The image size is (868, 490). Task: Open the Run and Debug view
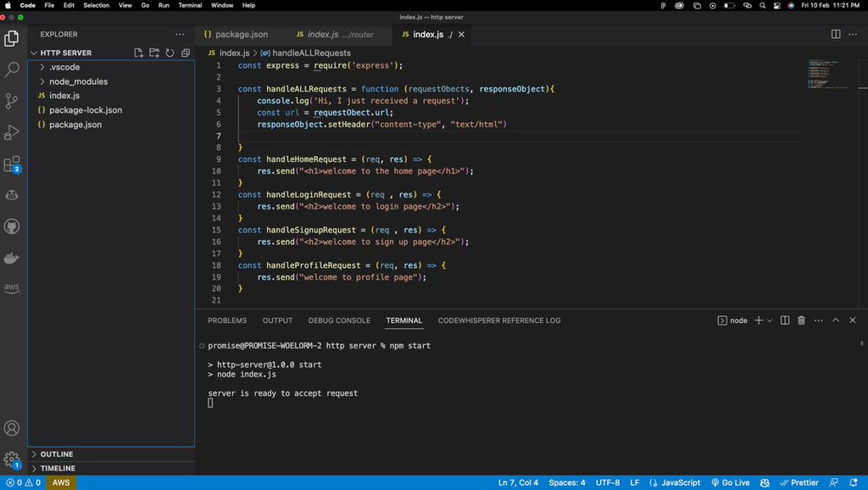(x=12, y=132)
